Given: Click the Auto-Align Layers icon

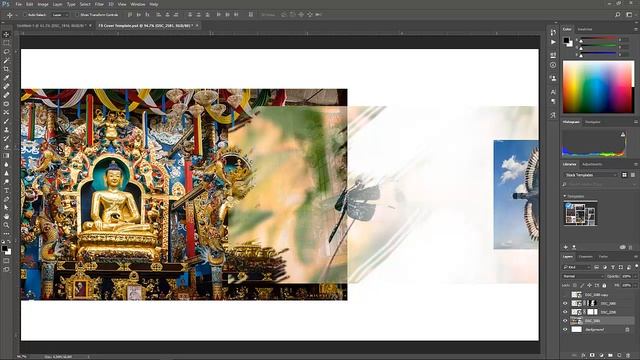Looking at the screenshot, I should pyautogui.click(x=251, y=15).
